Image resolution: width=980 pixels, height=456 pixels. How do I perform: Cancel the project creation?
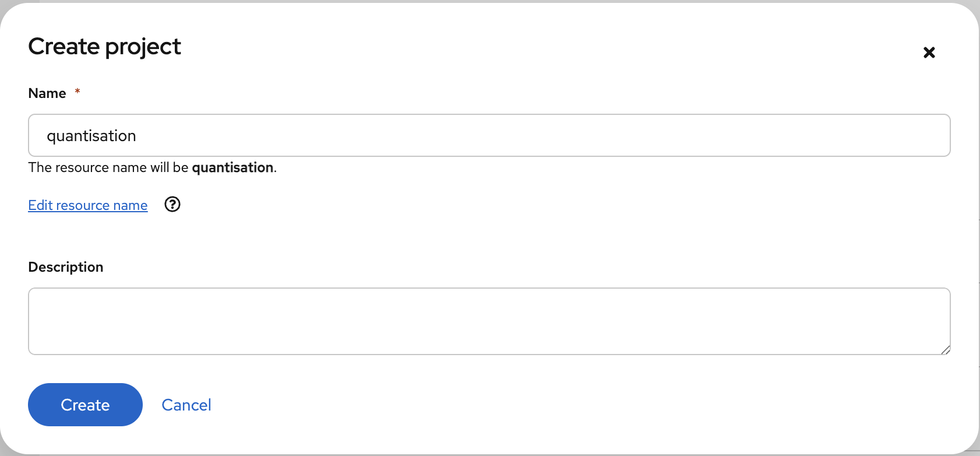(x=186, y=405)
